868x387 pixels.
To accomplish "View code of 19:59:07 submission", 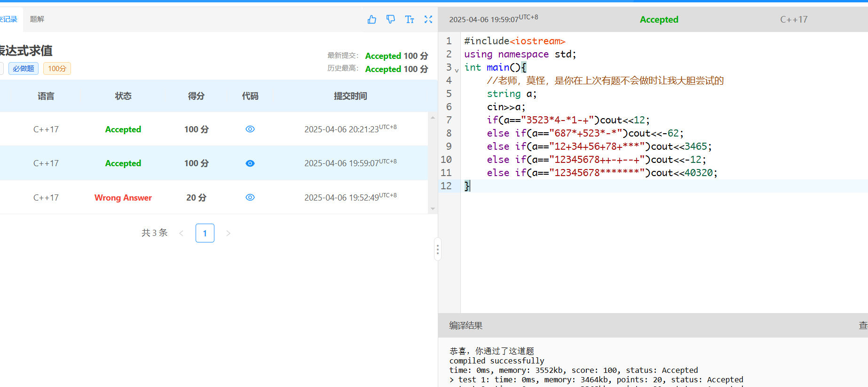I will coord(250,163).
